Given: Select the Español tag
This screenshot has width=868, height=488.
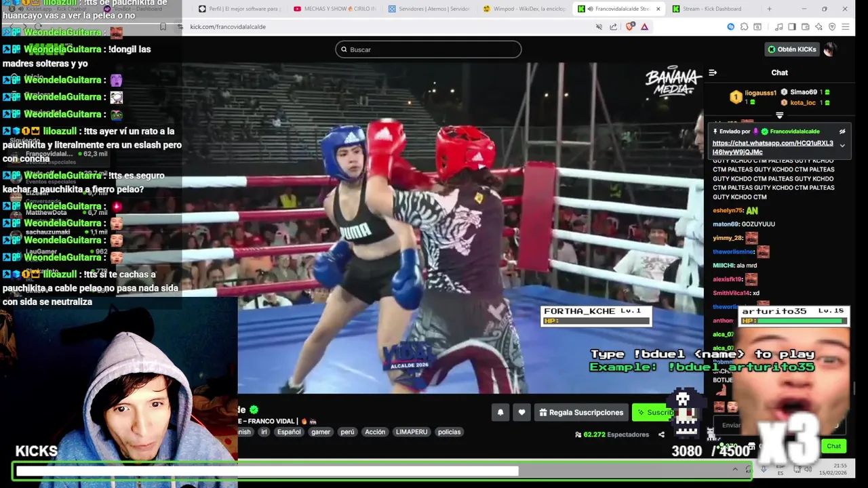Looking at the screenshot, I should point(289,432).
